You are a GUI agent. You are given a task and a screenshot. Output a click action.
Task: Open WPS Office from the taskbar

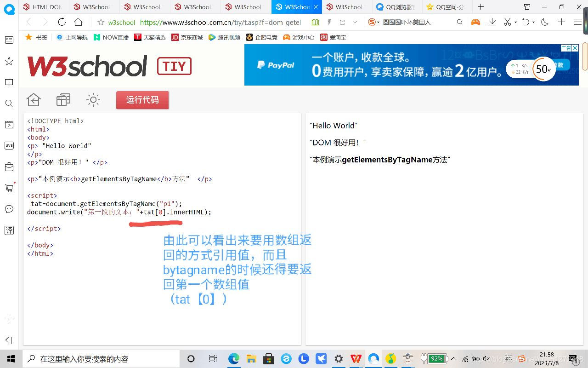pos(356,359)
